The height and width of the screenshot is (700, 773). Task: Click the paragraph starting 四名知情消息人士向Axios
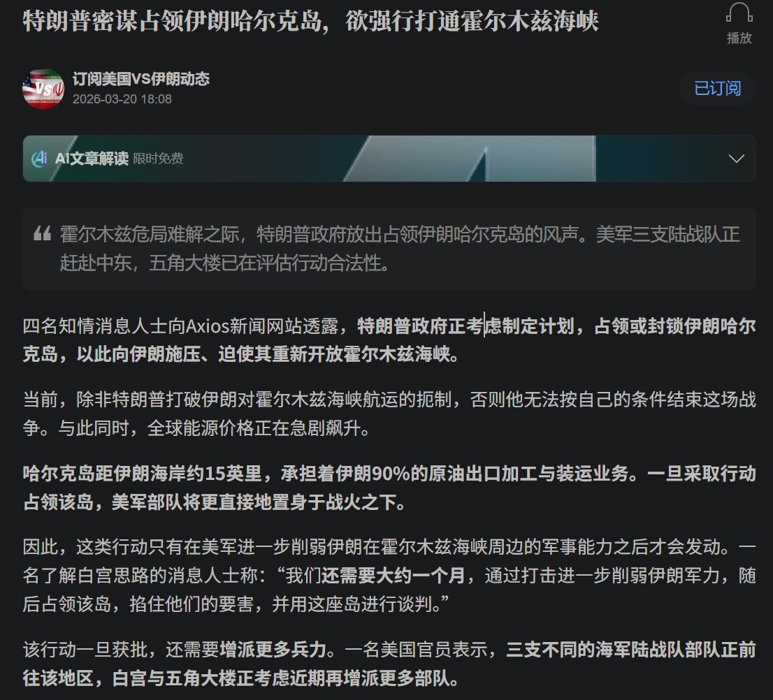389,340
